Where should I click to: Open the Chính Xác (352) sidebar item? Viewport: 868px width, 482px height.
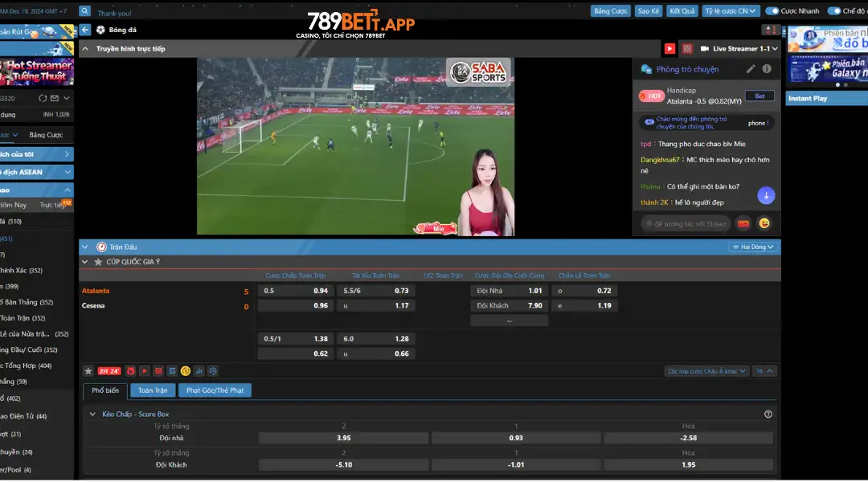tap(23, 271)
